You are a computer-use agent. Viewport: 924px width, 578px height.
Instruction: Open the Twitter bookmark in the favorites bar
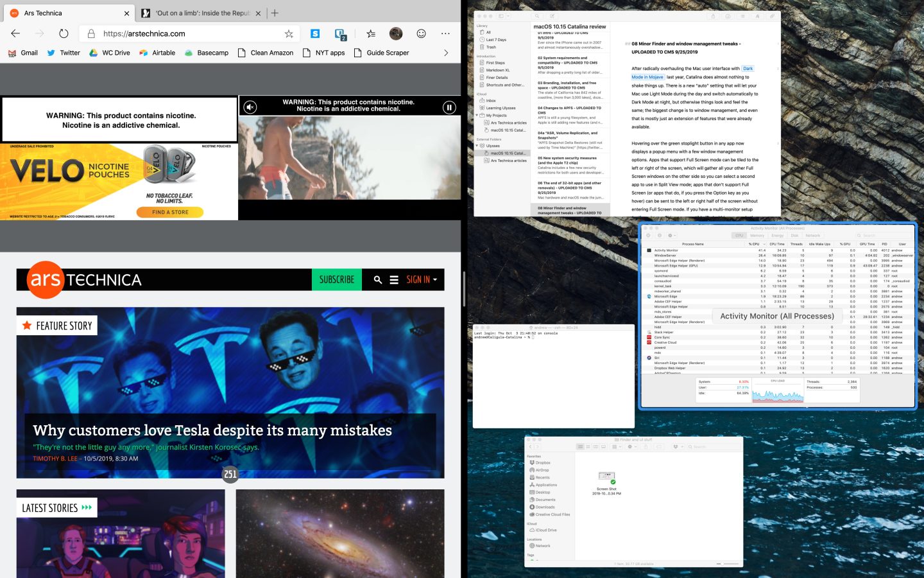(64, 53)
